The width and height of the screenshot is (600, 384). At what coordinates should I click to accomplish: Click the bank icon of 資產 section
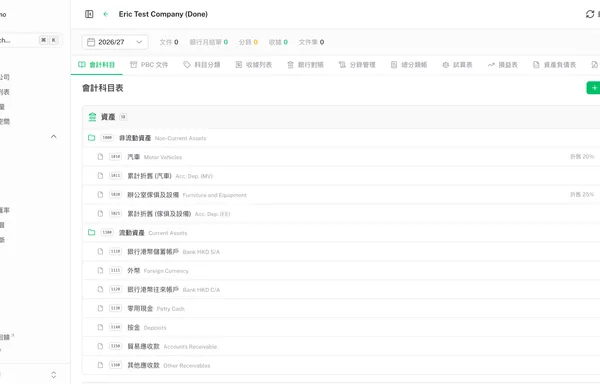(92, 117)
